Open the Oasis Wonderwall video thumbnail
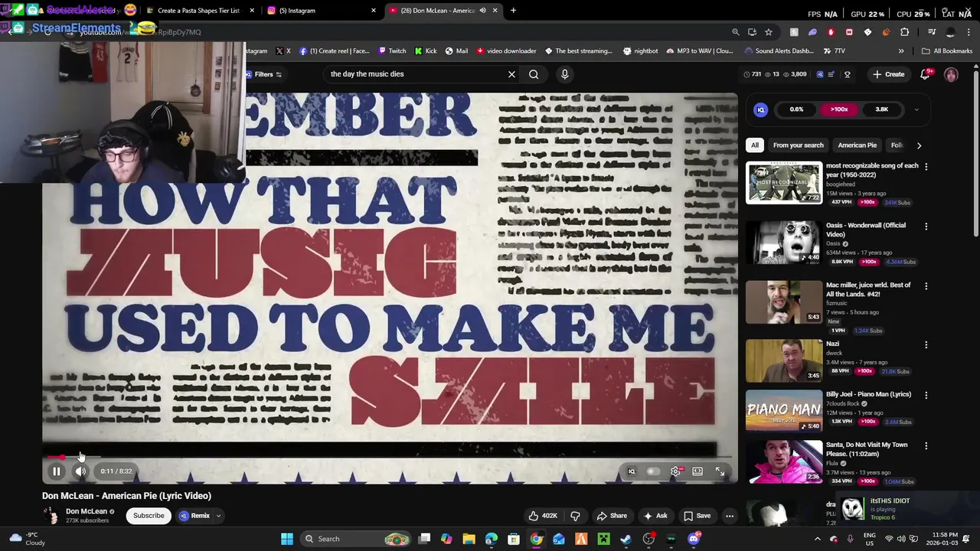The height and width of the screenshot is (551, 980). tap(784, 243)
